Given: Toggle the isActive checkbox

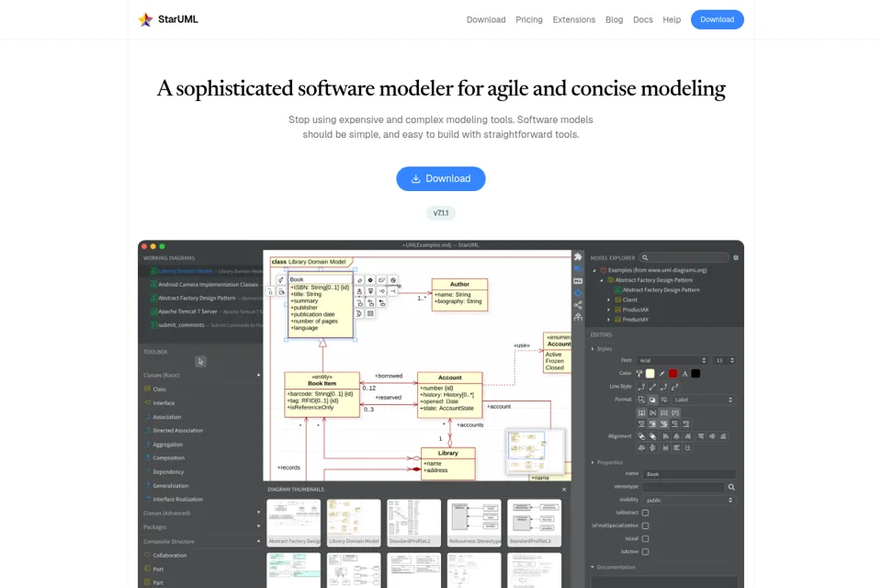Looking at the screenshot, I should click(645, 552).
